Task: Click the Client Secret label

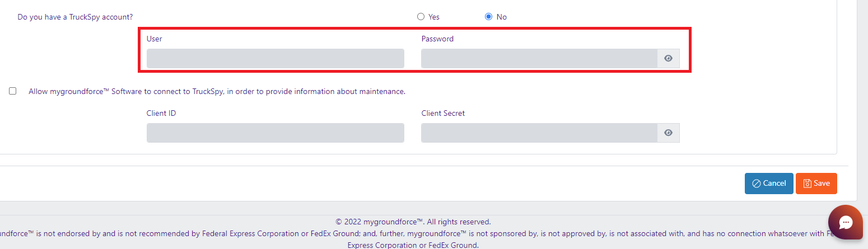Action: [443, 114]
